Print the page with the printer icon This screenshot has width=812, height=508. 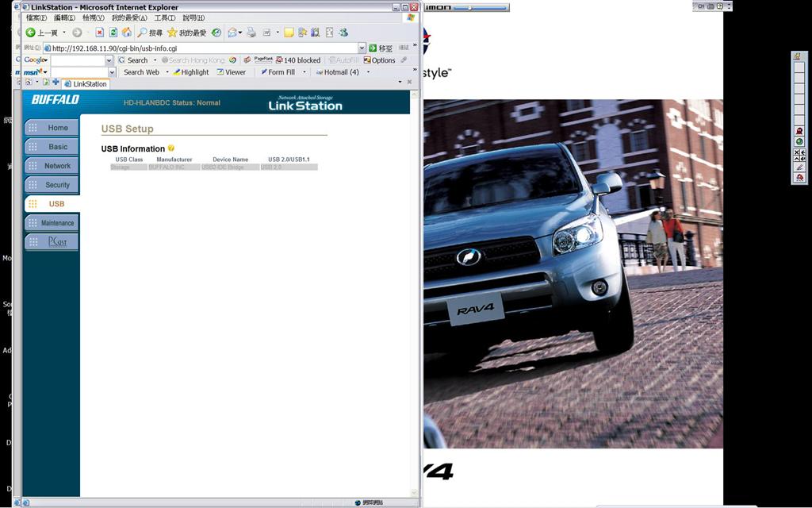click(251, 33)
